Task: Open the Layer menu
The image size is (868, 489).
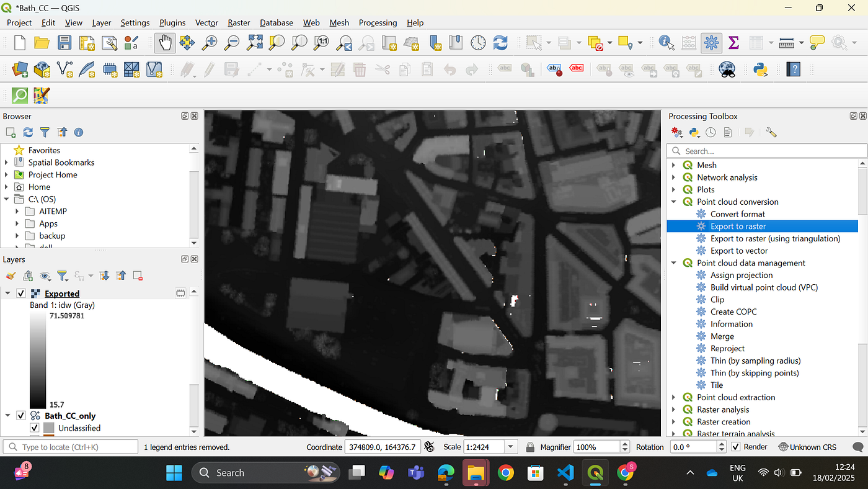Action: [x=102, y=22]
